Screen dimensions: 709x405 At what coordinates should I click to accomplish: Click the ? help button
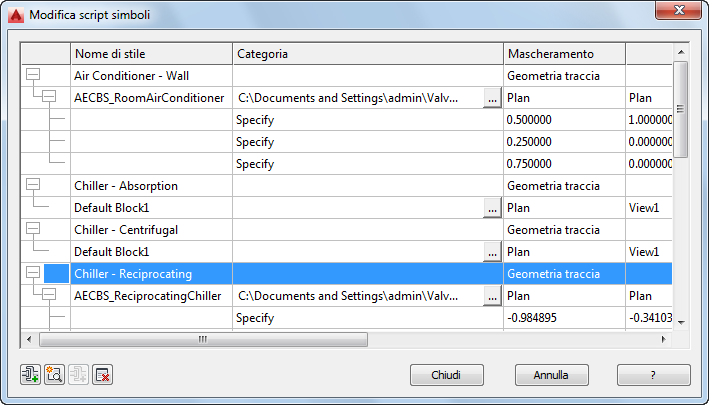point(654,375)
